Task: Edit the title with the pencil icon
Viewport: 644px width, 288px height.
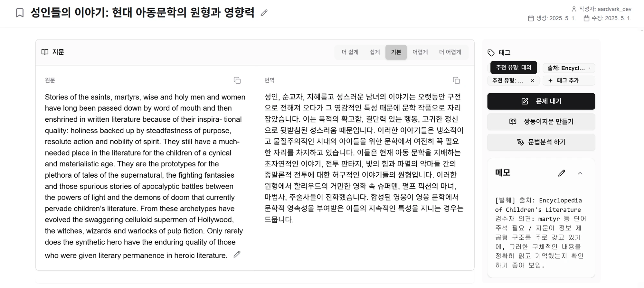Action: 264,13
